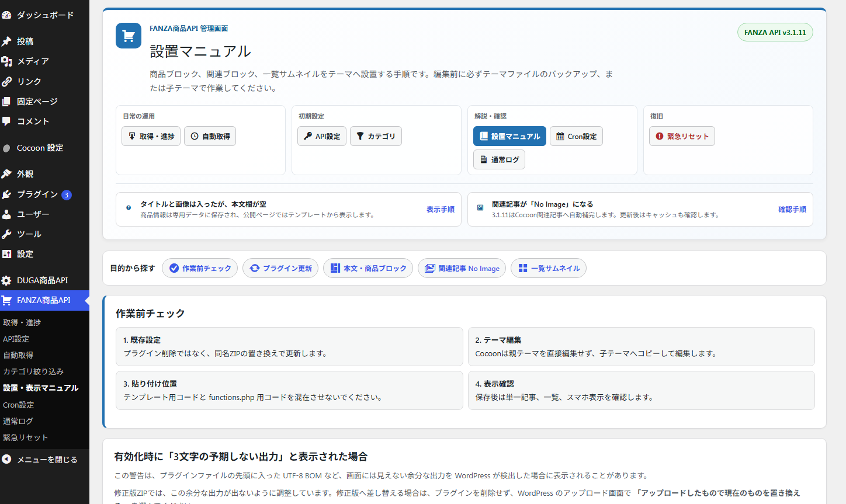
Task: Click the 3. 貼り付け位置 checklist card
Action: pyautogui.click(x=289, y=390)
